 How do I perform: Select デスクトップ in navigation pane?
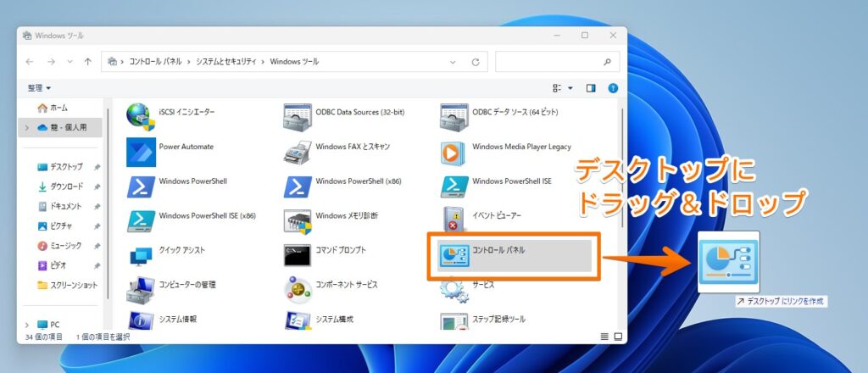(60, 166)
